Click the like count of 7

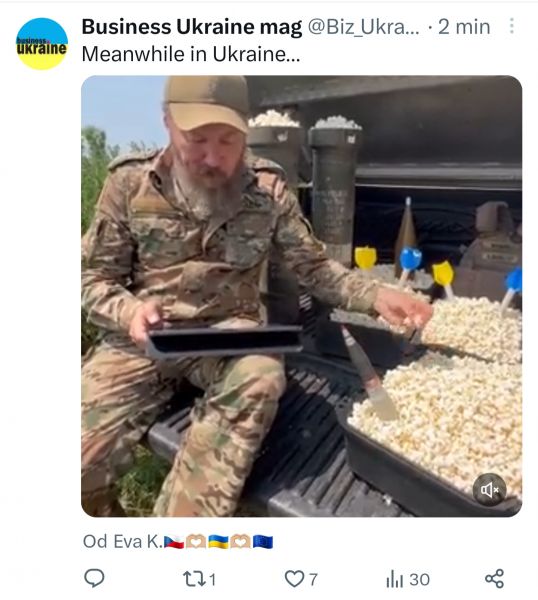click(x=313, y=579)
